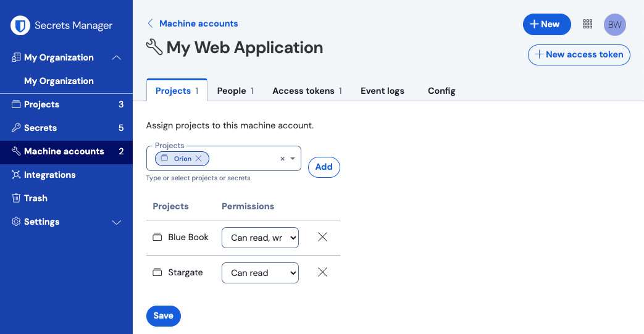The height and width of the screenshot is (334, 644).
Task: Collapse the My Organization section
Action: tap(116, 57)
